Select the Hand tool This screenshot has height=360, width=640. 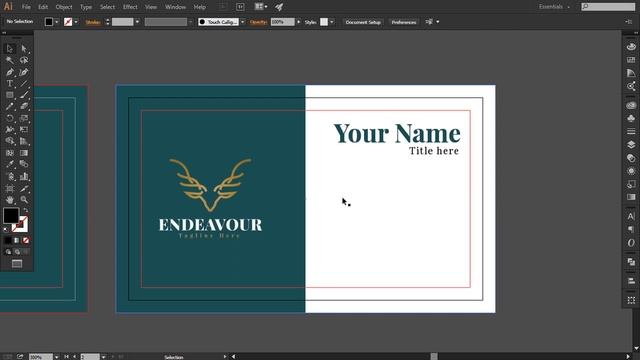pyautogui.click(x=10, y=200)
